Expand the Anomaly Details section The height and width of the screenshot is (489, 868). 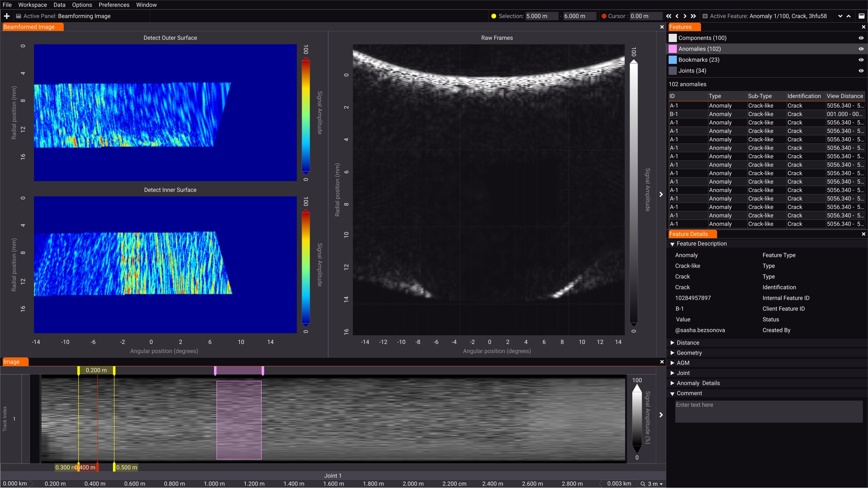pos(672,383)
